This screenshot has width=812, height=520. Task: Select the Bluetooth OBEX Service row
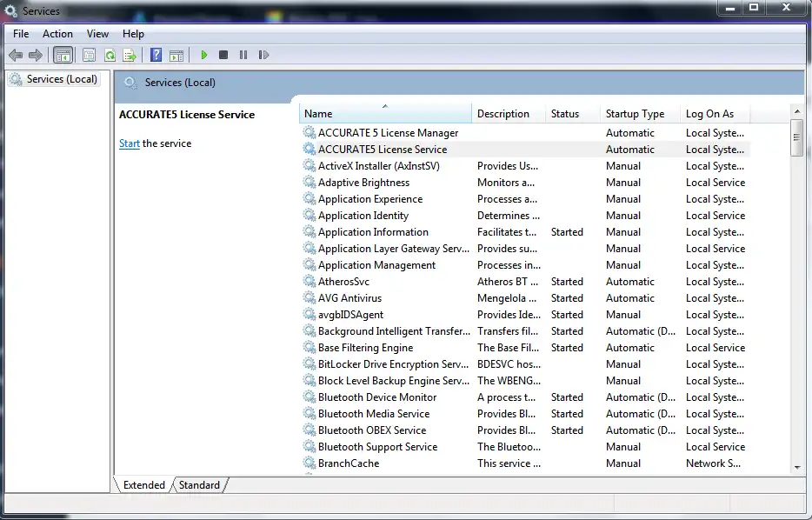(x=372, y=430)
